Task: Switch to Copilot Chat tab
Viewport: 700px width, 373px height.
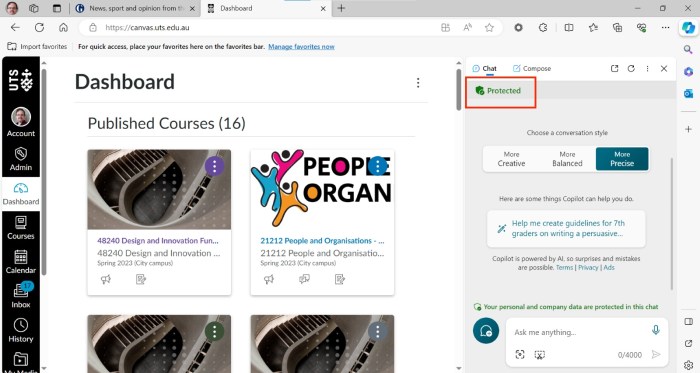Action: pos(484,68)
